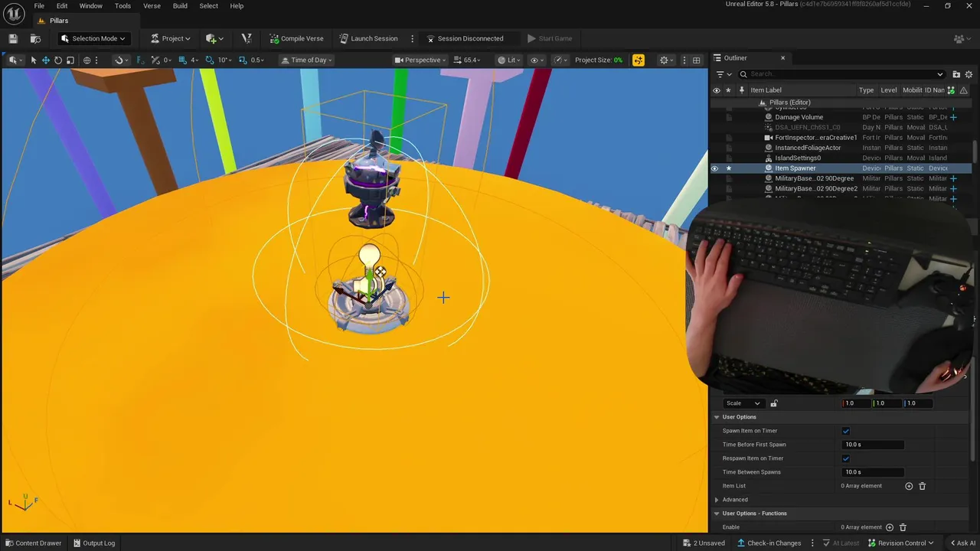
Task: Click the Outliner add folder icon
Action: click(x=956, y=74)
